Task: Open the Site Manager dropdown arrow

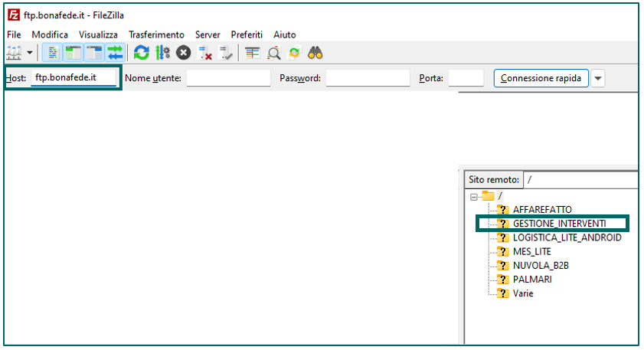Action: [x=30, y=53]
